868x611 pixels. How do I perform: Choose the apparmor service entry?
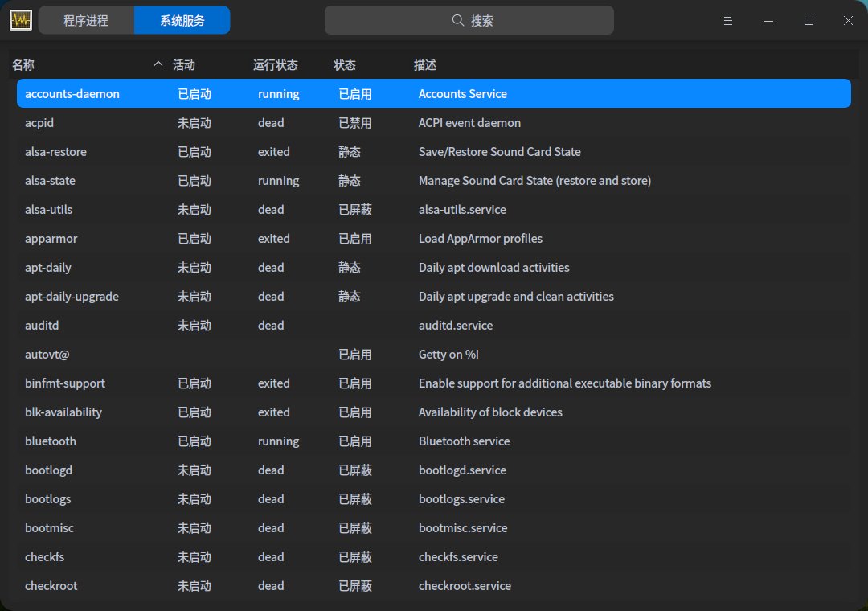click(51, 239)
